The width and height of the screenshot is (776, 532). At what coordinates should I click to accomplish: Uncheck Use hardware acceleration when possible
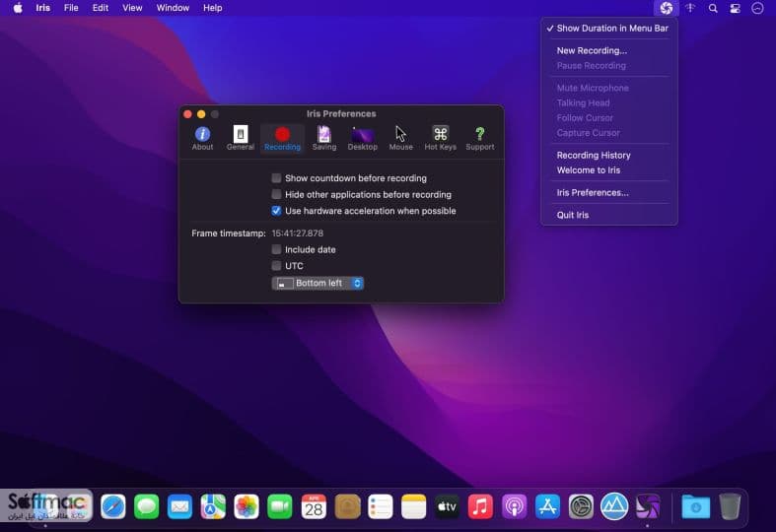pos(276,211)
